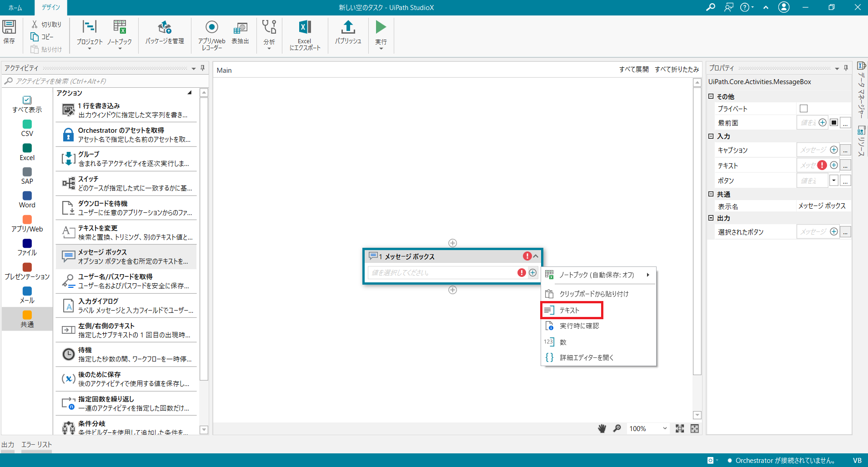Image resolution: width=868 pixels, height=467 pixels.
Task: Add activity with plus below Message Box
Action: [452, 290]
